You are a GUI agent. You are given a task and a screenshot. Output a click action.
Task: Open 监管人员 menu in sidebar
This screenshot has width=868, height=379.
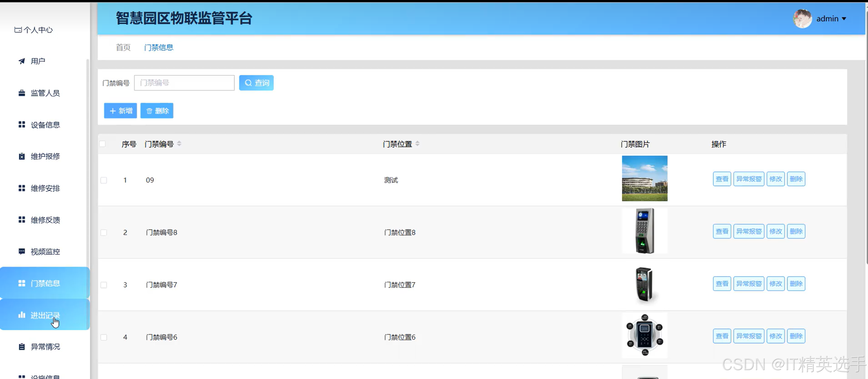click(x=45, y=93)
